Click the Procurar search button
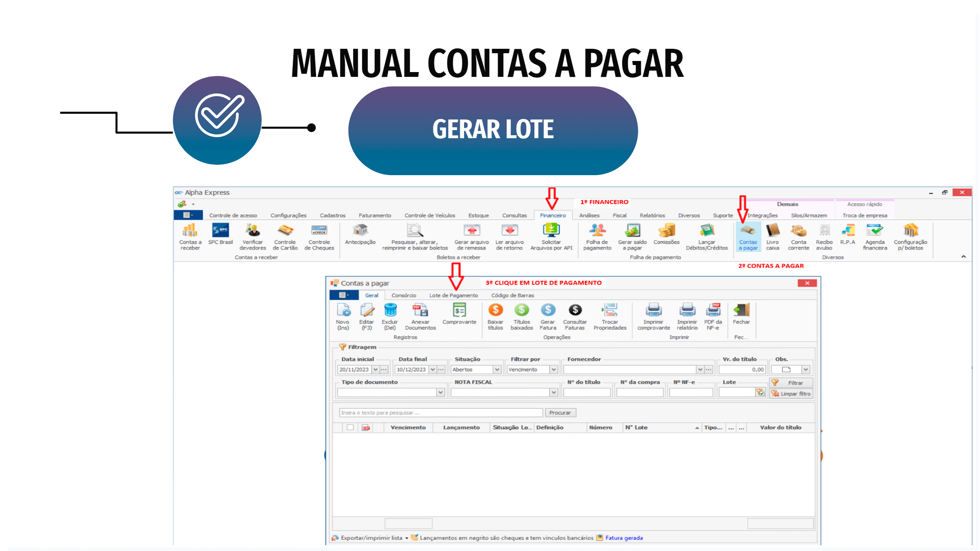 click(x=559, y=412)
